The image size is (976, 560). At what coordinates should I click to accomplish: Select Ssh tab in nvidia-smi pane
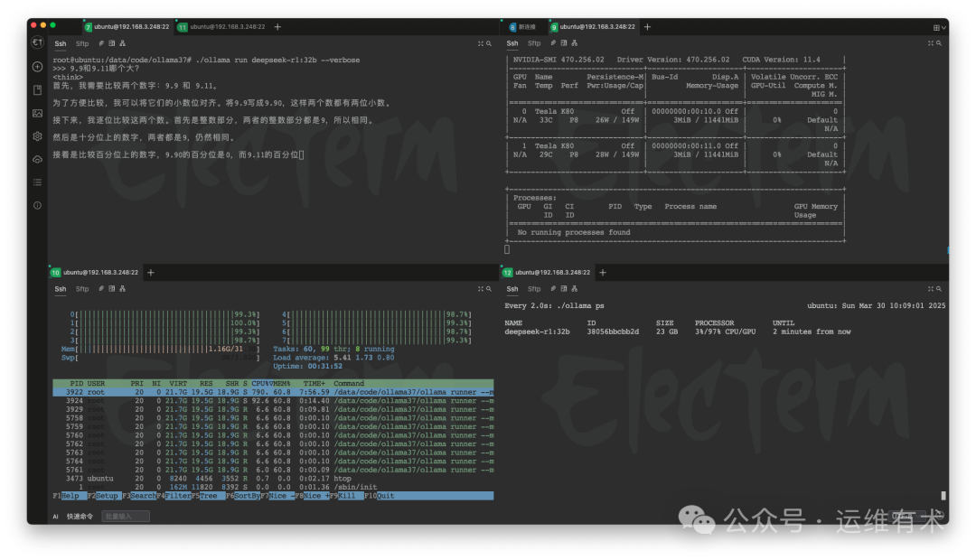512,43
